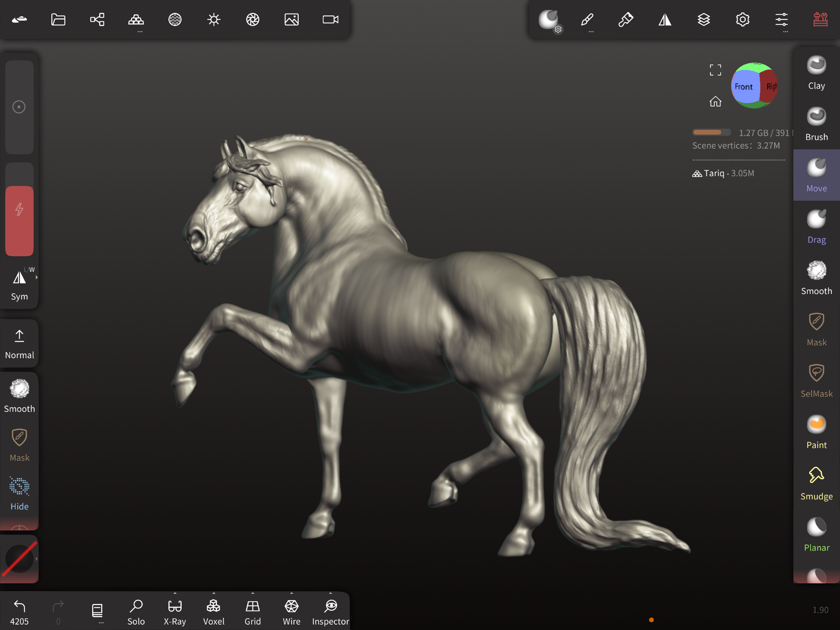Adjust the red intensity slider
Screen dimensions: 840x630
pyautogui.click(x=19, y=220)
